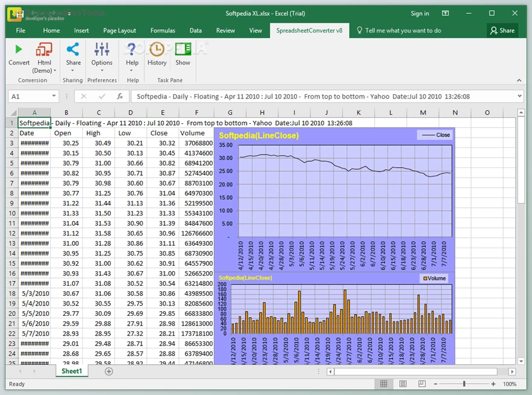Image resolution: width=532 pixels, height=395 pixels.
Task: Click the Share ribbon icon
Action: click(73, 50)
